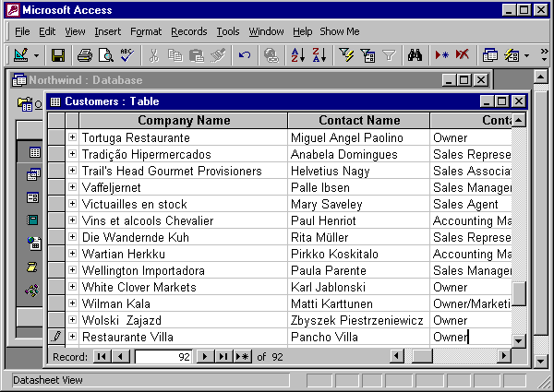Sort records ascending A to Z
Screen dimensions: 554x392
pos(297,56)
